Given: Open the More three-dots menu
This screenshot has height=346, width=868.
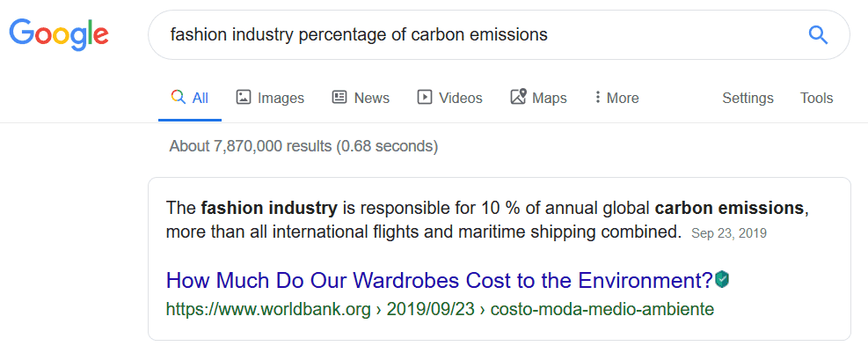Looking at the screenshot, I should (616, 98).
